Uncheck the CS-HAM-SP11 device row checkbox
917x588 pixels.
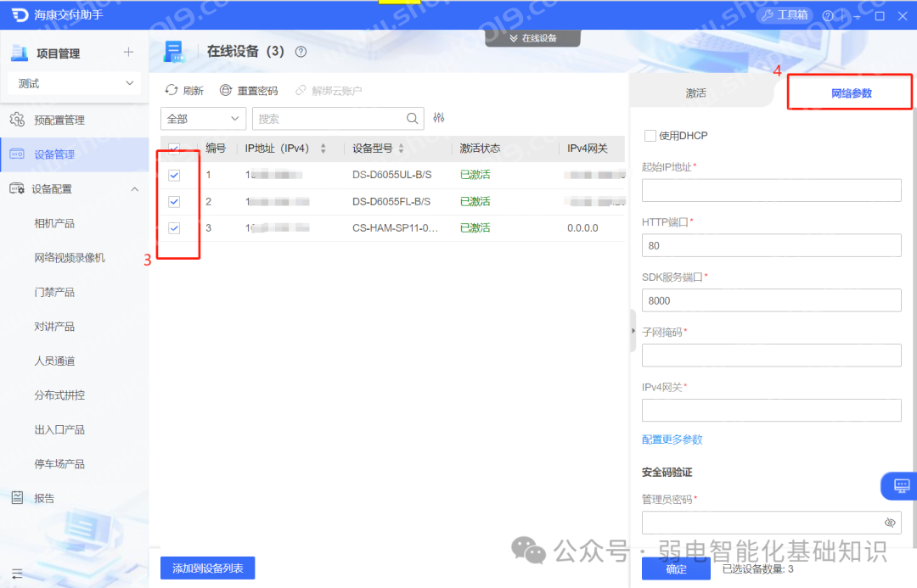174,228
